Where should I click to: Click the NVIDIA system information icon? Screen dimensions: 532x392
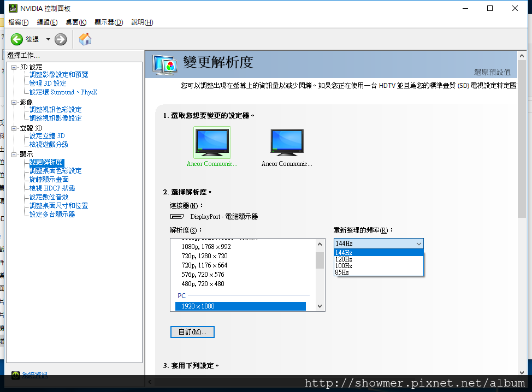[x=16, y=375]
